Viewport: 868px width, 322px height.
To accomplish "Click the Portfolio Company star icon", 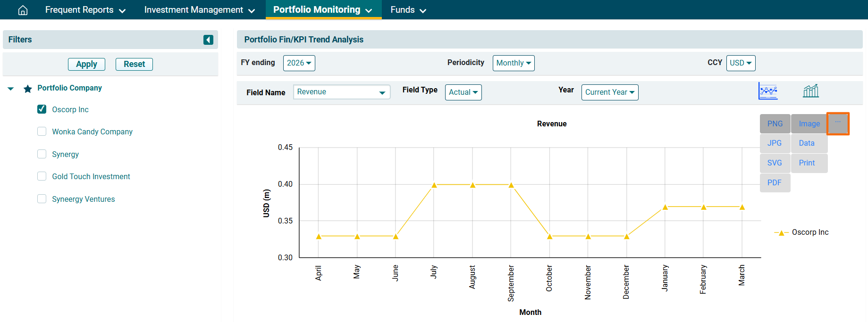I will [x=28, y=89].
